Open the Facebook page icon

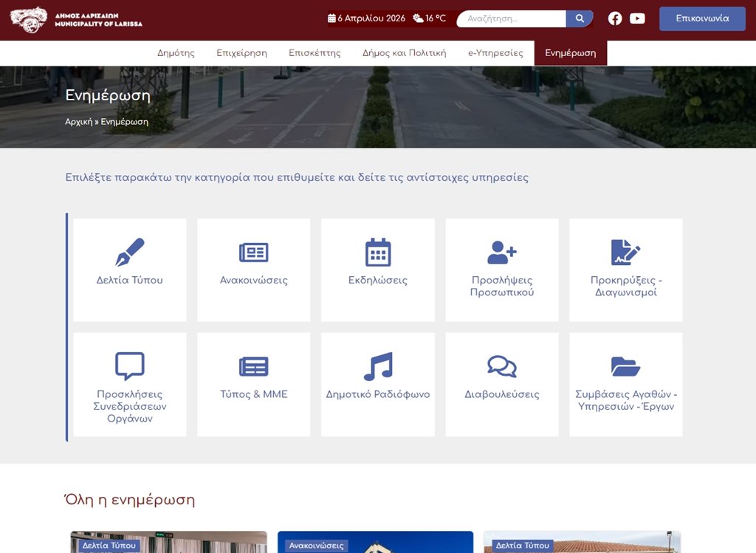coord(615,18)
